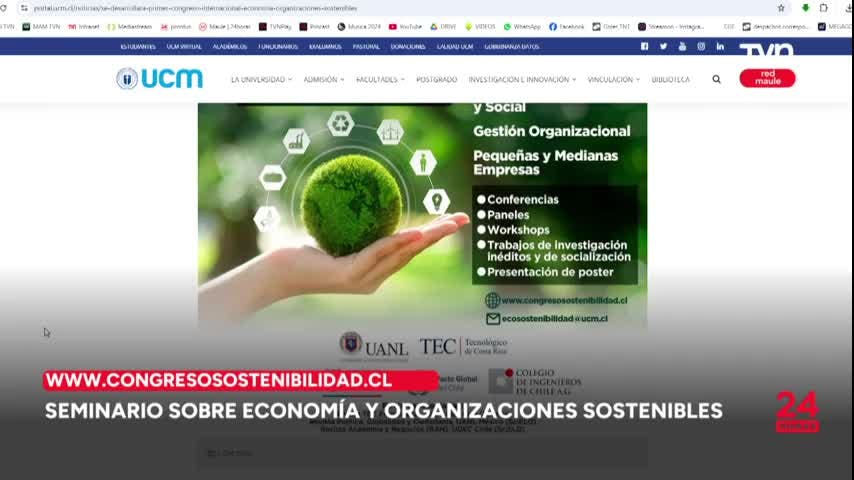This screenshot has height=480, width=854.
Task: Click the Presentación de poster bullet text
Action: pyautogui.click(x=550, y=272)
